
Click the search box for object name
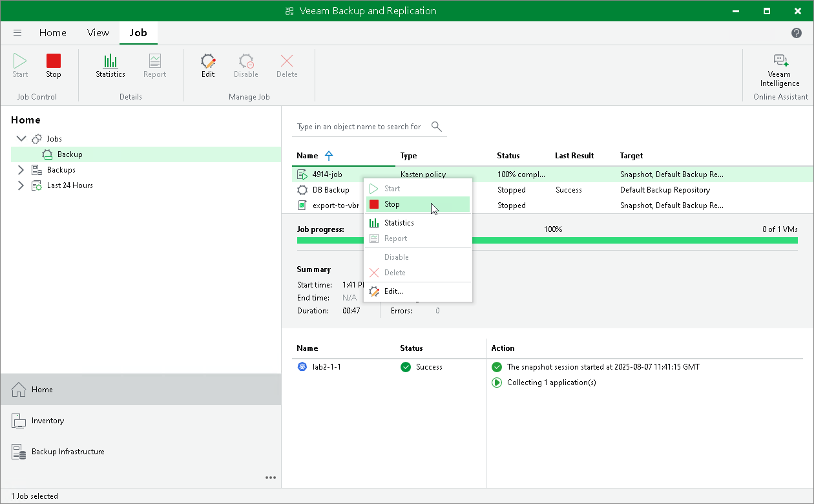pyautogui.click(x=359, y=127)
